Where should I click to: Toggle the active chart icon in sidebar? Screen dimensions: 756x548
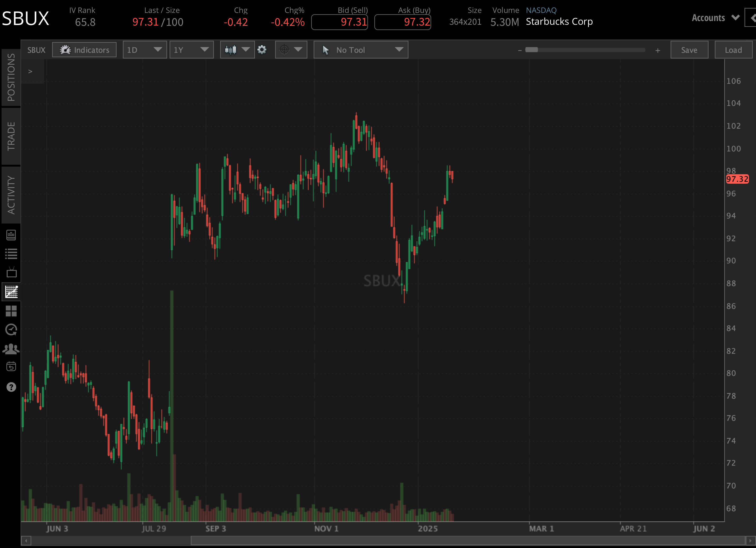tap(11, 292)
